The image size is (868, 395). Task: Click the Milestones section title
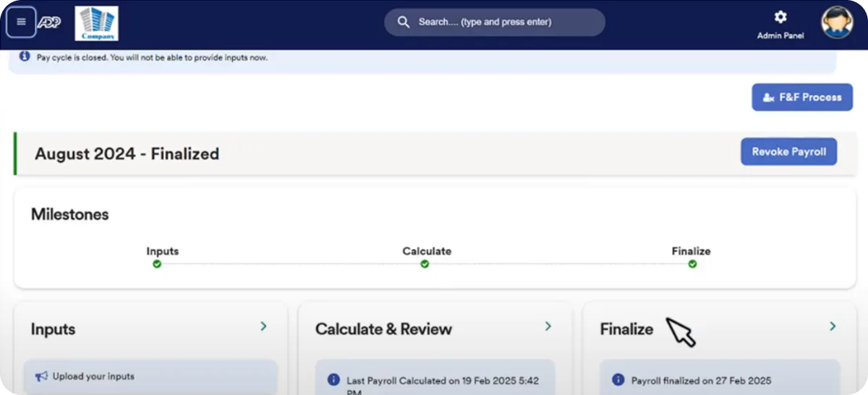point(69,214)
